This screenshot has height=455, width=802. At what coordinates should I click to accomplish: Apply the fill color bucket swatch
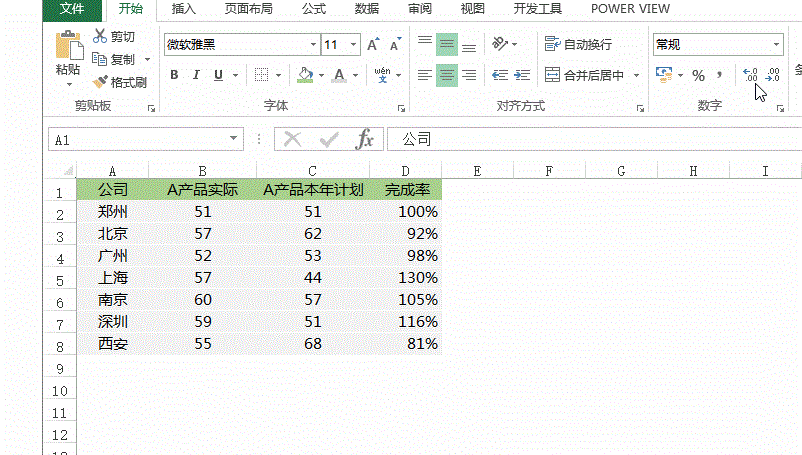point(306,75)
